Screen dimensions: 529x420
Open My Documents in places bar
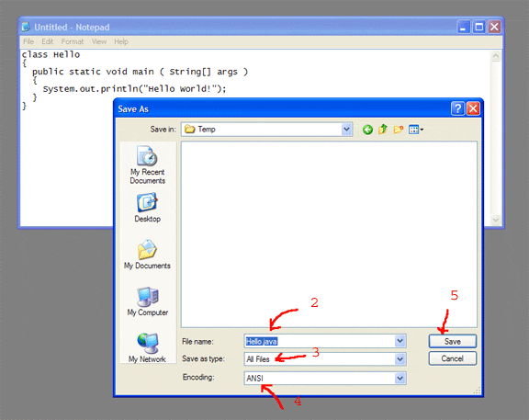[x=147, y=255]
